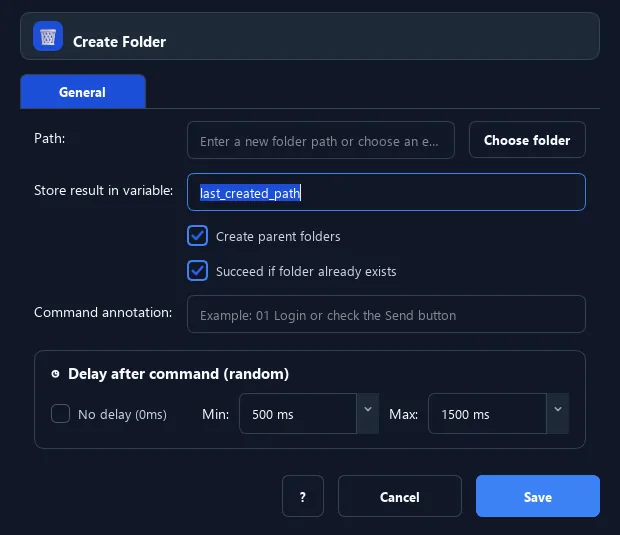
Task: Click the Path input field
Action: (321, 140)
